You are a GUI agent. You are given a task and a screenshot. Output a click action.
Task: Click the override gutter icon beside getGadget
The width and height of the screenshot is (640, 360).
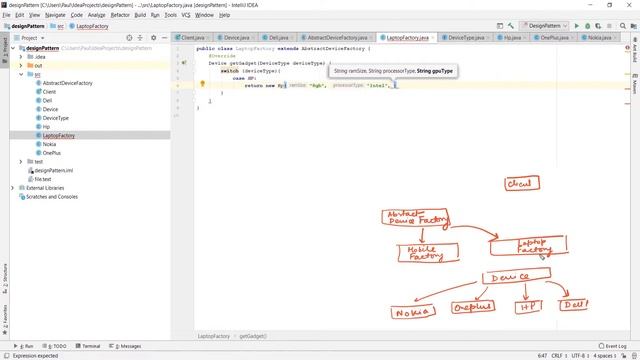click(x=184, y=63)
